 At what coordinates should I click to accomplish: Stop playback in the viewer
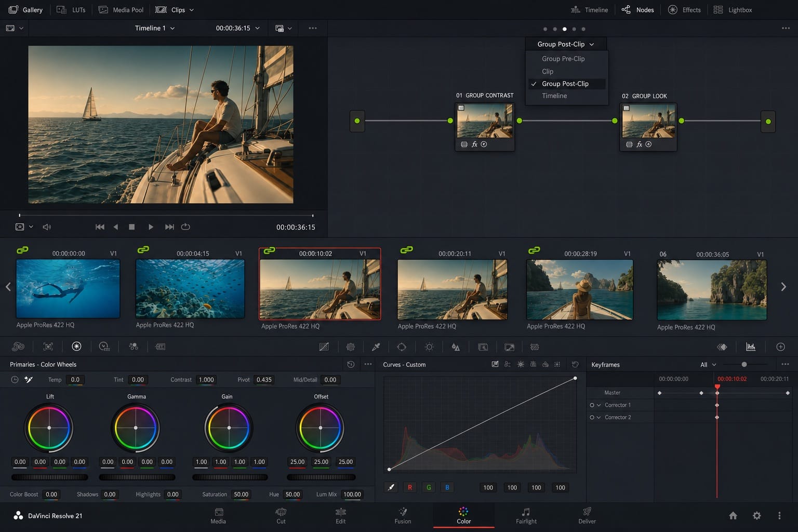click(x=132, y=227)
